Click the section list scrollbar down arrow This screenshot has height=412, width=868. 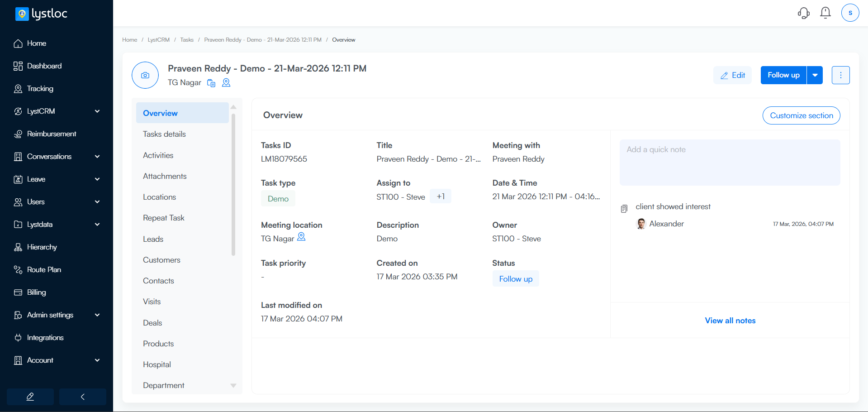coord(233,386)
